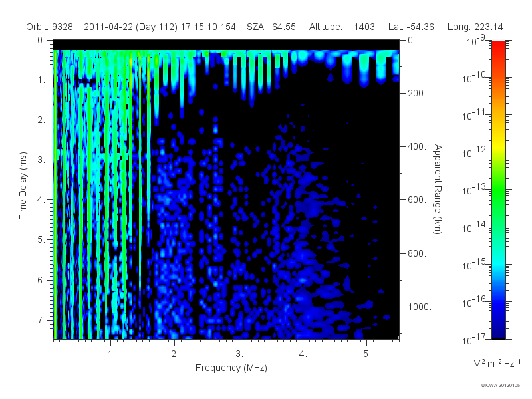This screenshot has width=532, height=399.
Task: Click the 10^-16 color scale label
Action: pyautogui.click(x=475, y=301)
